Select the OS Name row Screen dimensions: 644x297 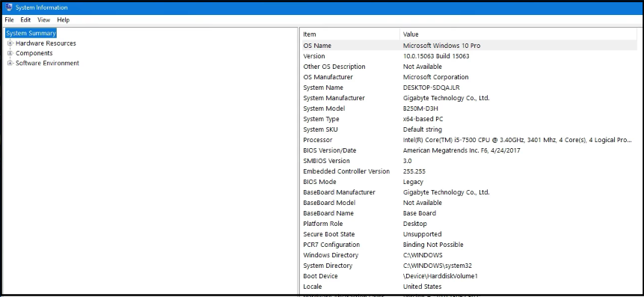(x=469, y=46)
